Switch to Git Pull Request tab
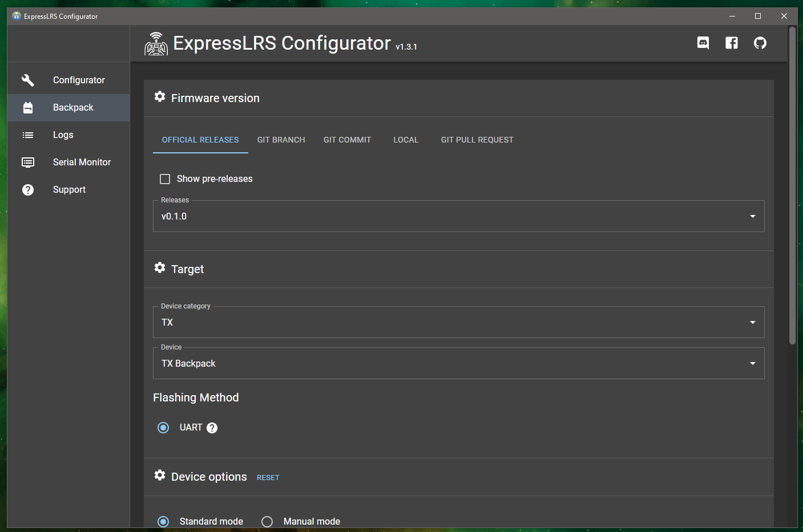803x532 pixels. click(477, 140)
